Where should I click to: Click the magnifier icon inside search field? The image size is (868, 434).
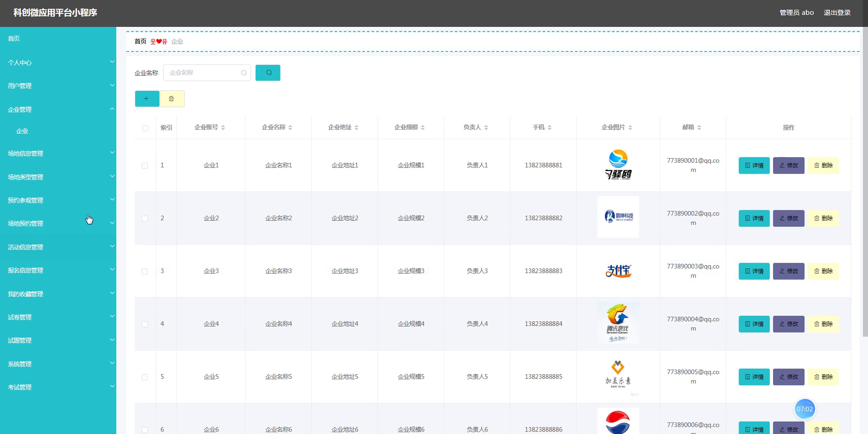pos(244,73)
